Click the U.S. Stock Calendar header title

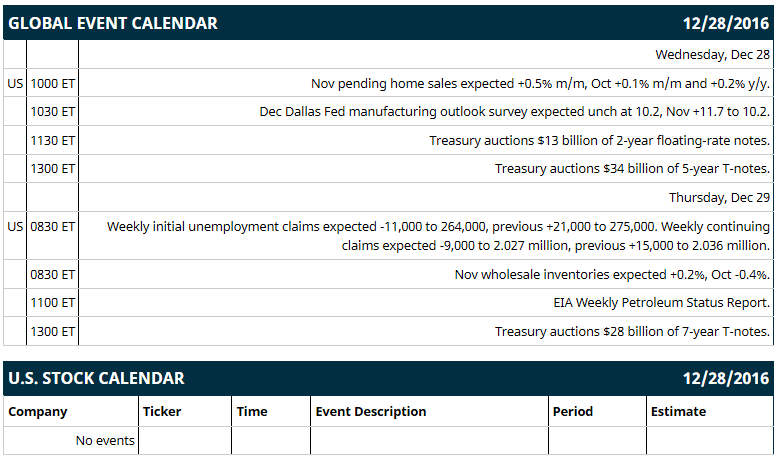click(x=97, y=378)
